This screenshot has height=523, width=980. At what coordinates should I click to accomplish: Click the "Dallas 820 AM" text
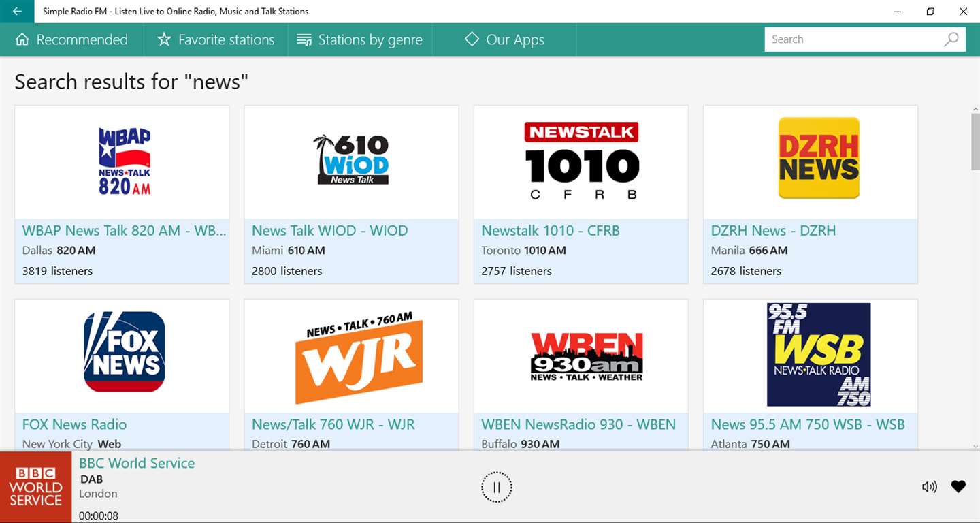59,250
